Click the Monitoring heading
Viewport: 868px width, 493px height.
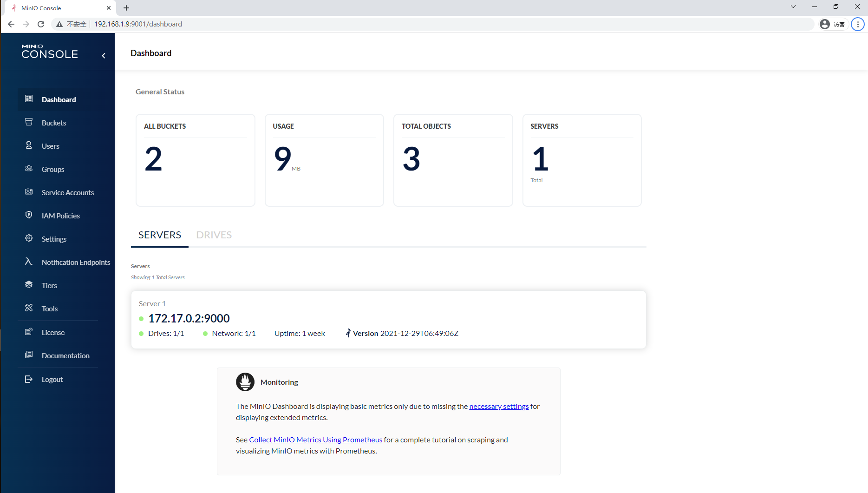click(x=279, y=382)
